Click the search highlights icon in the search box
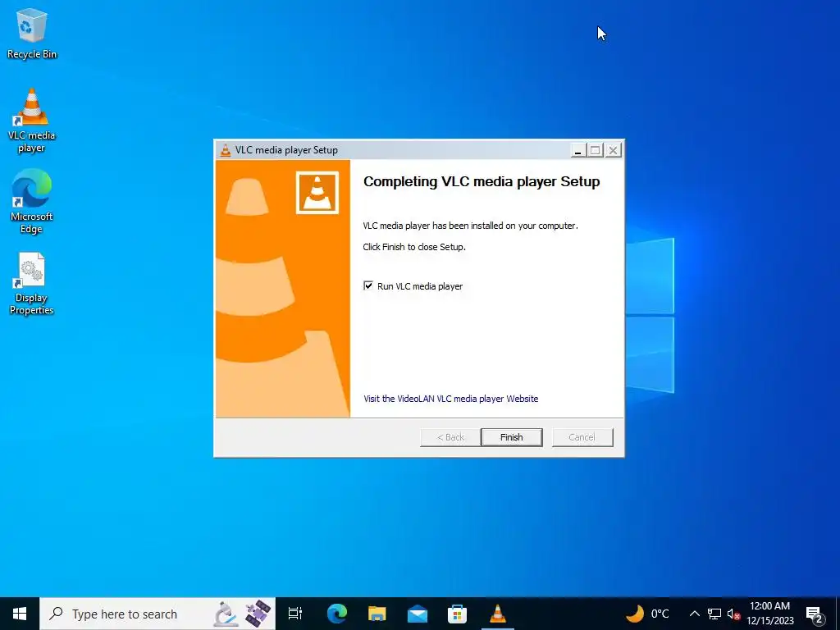Image resolution: width=840 pixels, height=630 pixels. (244, 614)
